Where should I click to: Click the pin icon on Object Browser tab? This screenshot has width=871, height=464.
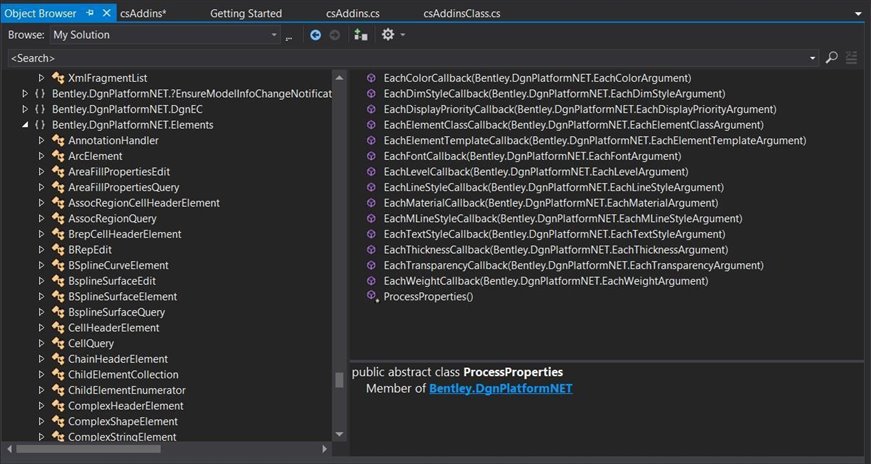[90, 12]
